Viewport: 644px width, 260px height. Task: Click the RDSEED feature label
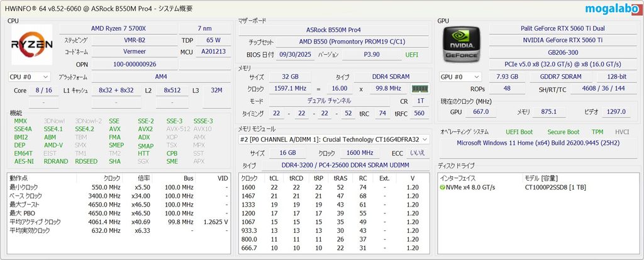[86, 161]
